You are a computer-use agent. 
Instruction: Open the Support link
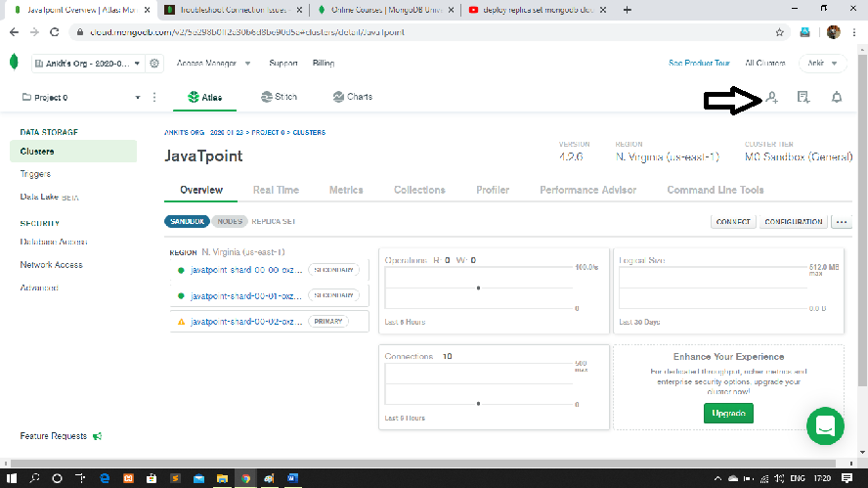pyautogui.click(x=283, y=64)
